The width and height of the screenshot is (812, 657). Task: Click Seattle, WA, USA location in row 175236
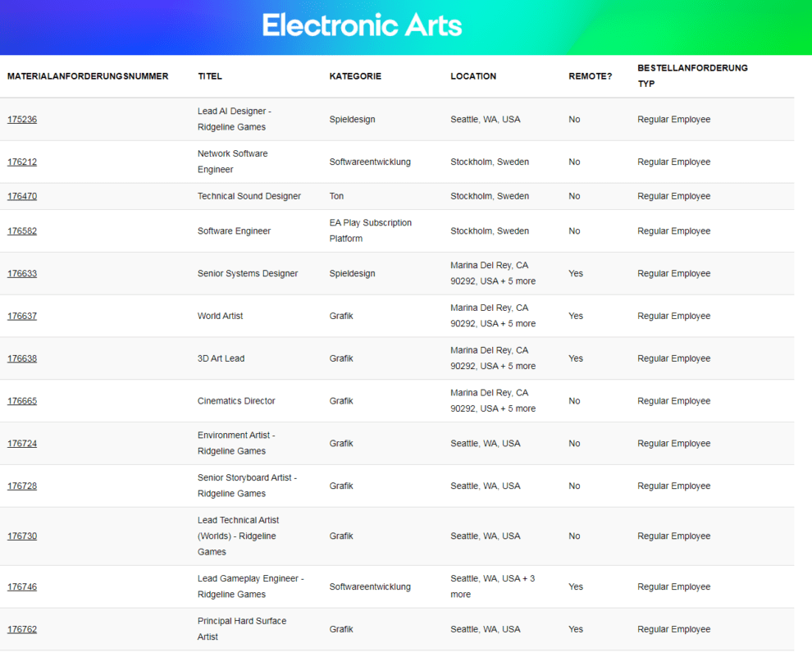coord(486,120)
